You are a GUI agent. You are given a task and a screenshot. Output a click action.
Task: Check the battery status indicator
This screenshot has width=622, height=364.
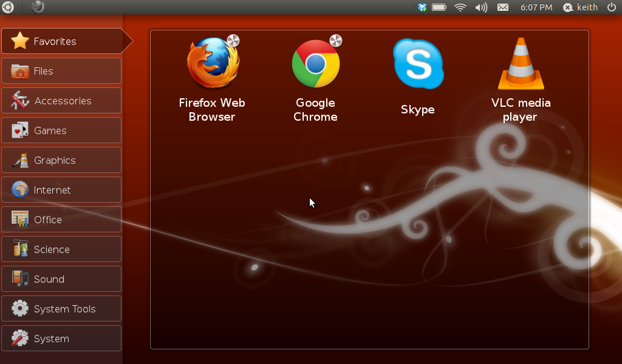pyautogui.click(x=439, y=7)
